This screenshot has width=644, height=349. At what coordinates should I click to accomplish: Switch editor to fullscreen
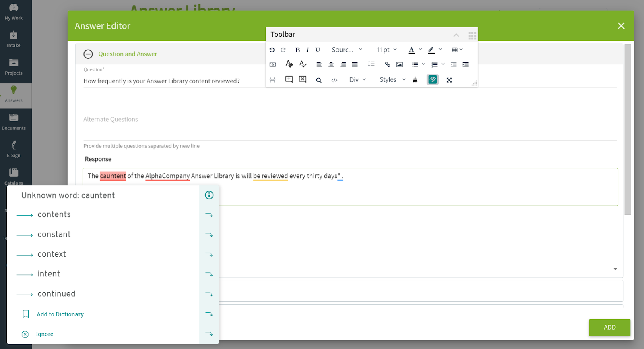coord(449,80)
